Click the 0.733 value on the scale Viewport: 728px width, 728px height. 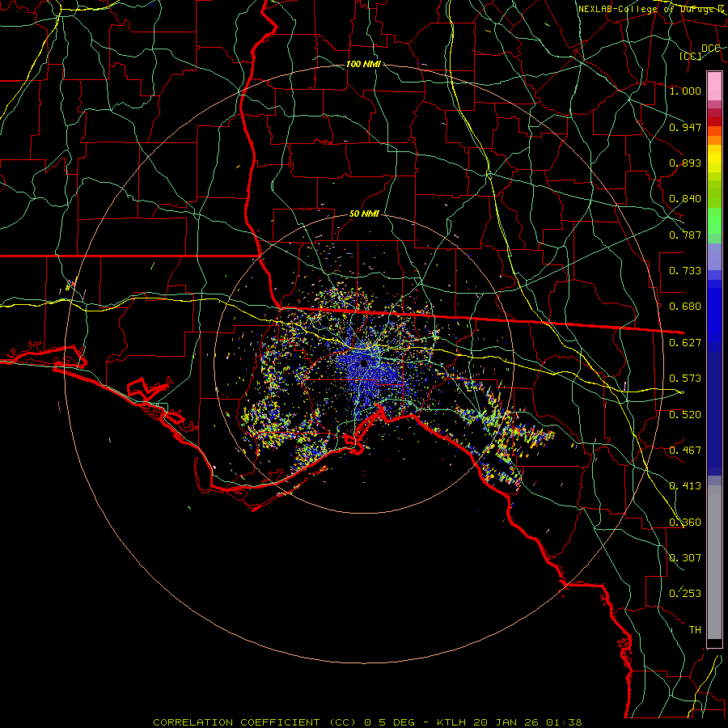click(x=685, y=271)
